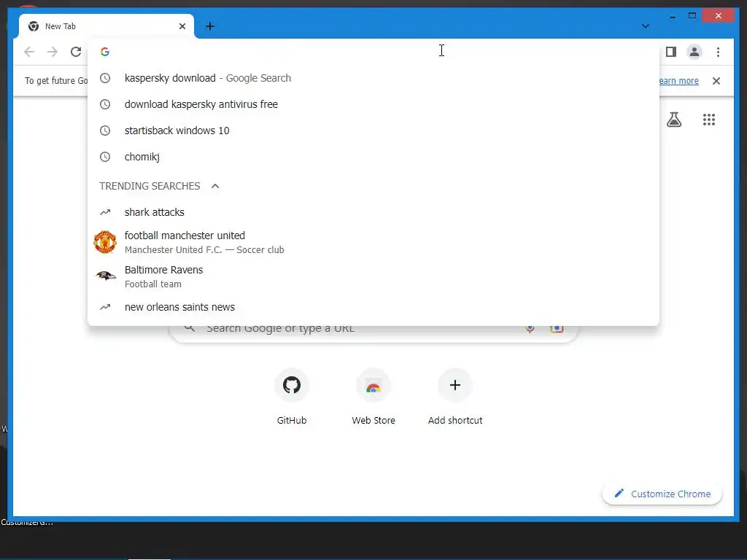Follow the Learn more link
This screenshot has height=560, width=747.
tap(679, 81)
